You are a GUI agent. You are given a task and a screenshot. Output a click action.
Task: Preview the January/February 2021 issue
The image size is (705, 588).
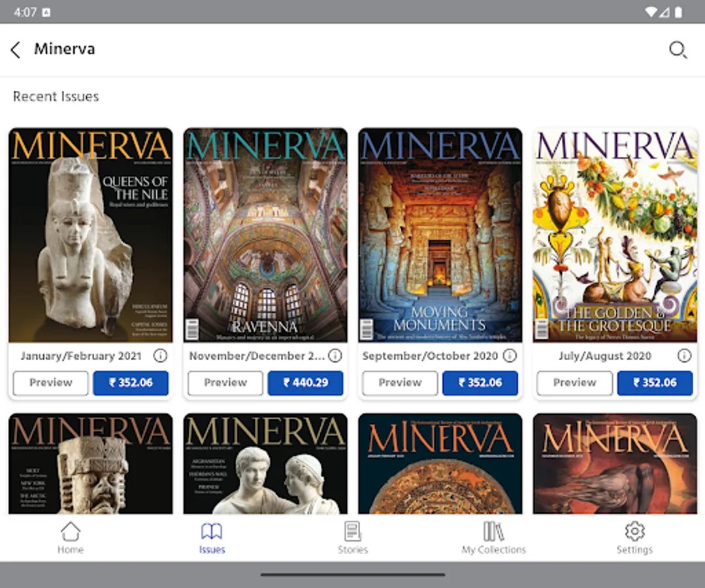[x=51, y=383]
